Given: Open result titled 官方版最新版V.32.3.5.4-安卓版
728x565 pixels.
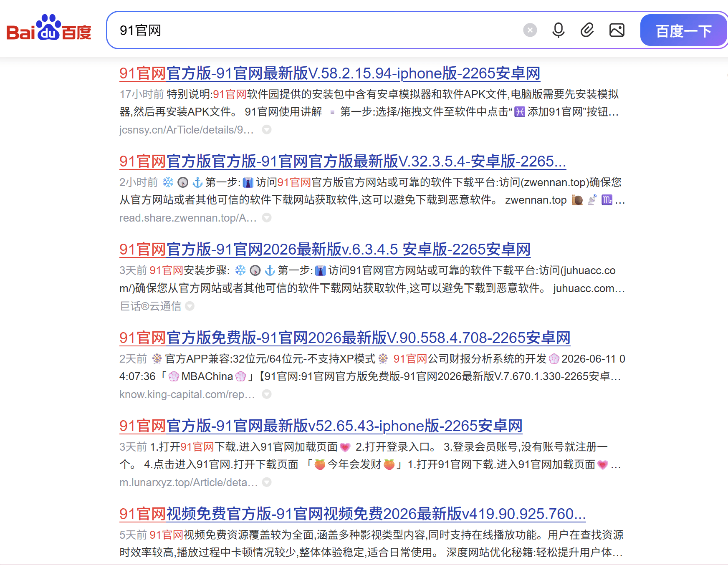Looking at the screenshot, I should [343, 161].
